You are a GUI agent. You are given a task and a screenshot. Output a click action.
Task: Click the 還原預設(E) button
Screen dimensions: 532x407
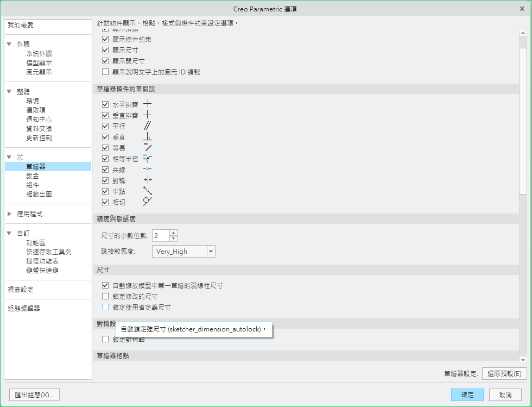click(504, 373)
